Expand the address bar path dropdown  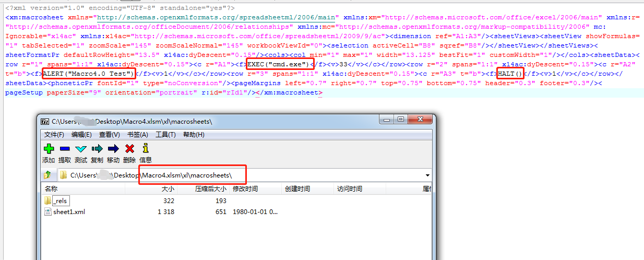pos(428,175)
